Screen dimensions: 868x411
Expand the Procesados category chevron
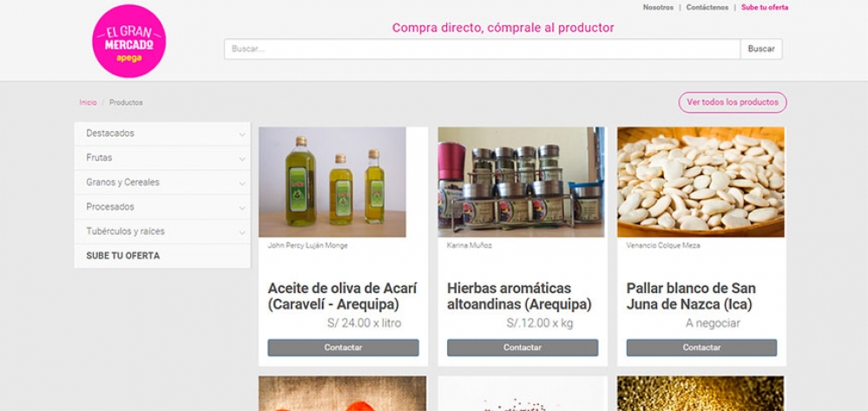tap(242, 207)
